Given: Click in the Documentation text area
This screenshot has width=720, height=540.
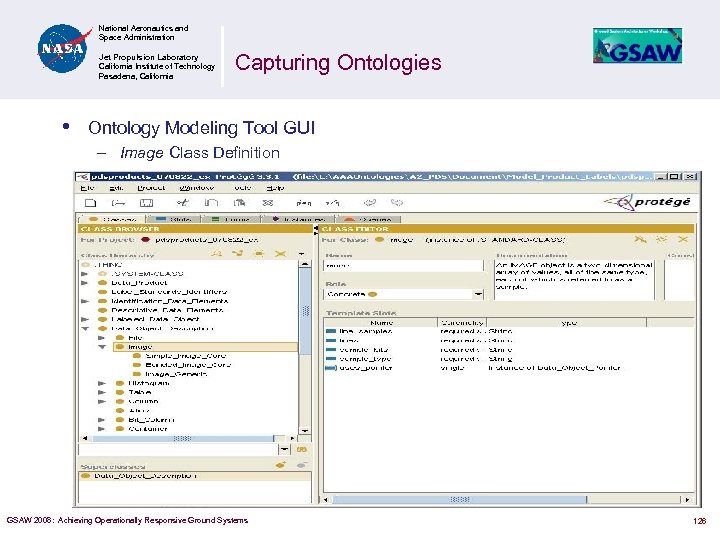Looking at the screenshot, I should coord(574,280).
